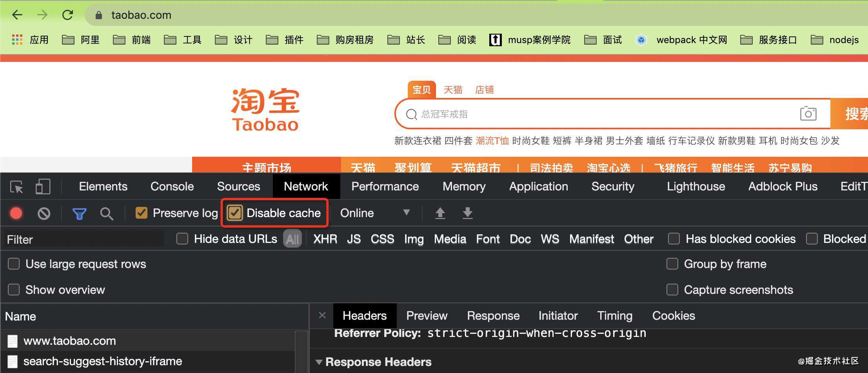Open the Online throttling dropdown
Screen dimensions: 868x373
[x=374, y=213]
